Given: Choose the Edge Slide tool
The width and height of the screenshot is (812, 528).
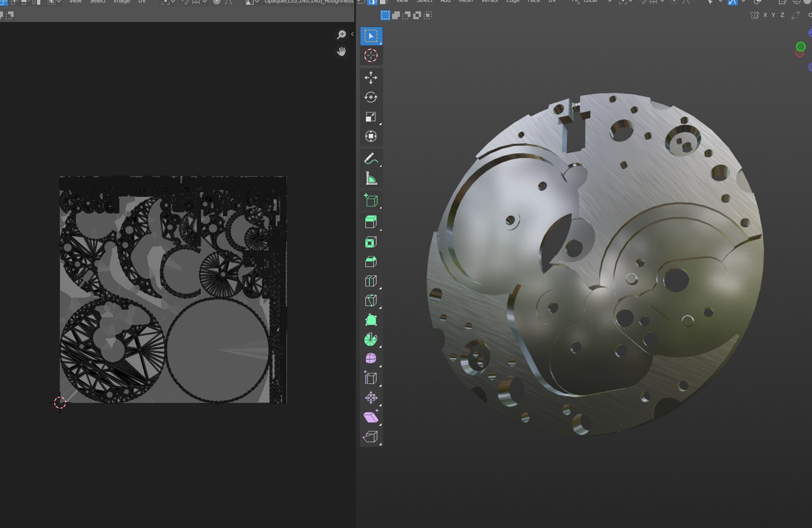Looking at the screenshot, I should coord(371,378).
